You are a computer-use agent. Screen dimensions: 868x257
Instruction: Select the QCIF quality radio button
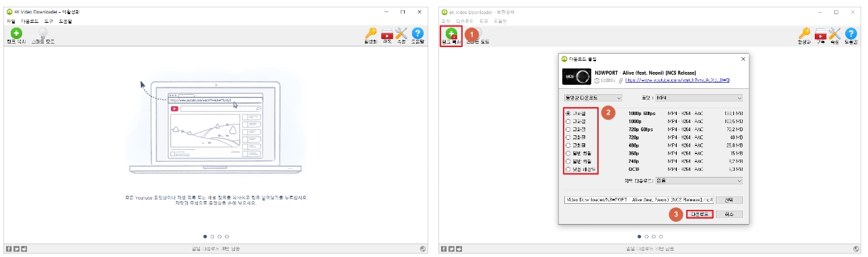(569, 170)
